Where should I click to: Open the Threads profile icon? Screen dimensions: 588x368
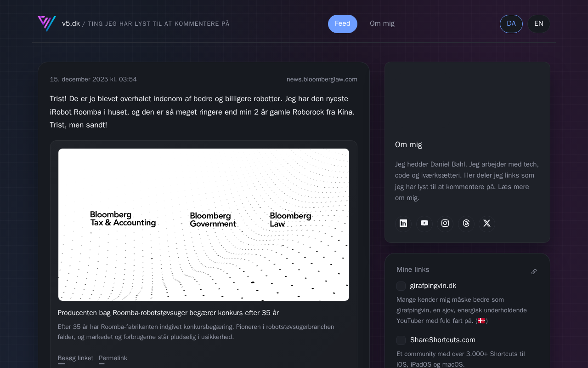coord(466,224)
